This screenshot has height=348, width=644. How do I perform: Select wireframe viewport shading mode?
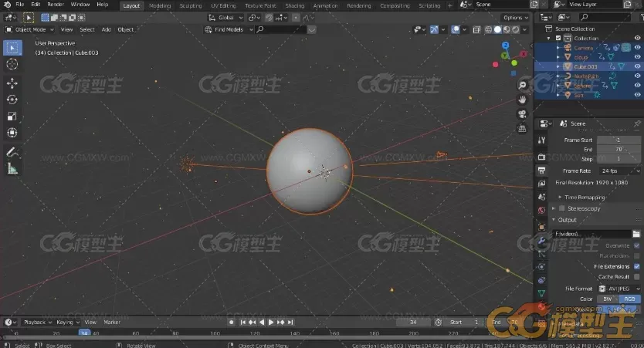[488, 29]
